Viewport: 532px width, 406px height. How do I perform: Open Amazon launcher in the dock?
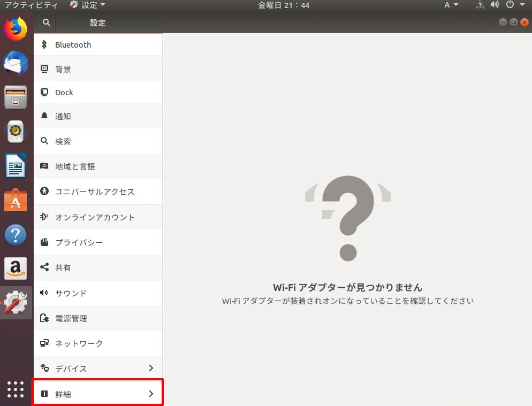tap(16, 269)
